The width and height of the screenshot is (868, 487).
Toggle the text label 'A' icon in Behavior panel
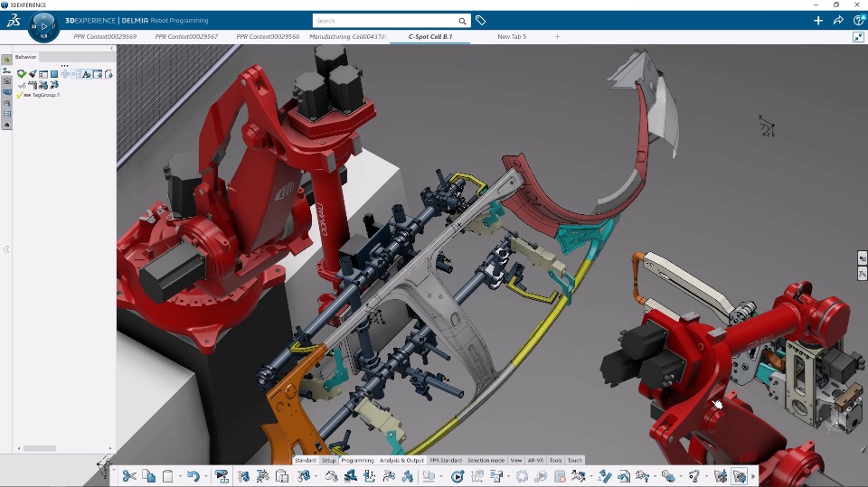coord(87,74)
